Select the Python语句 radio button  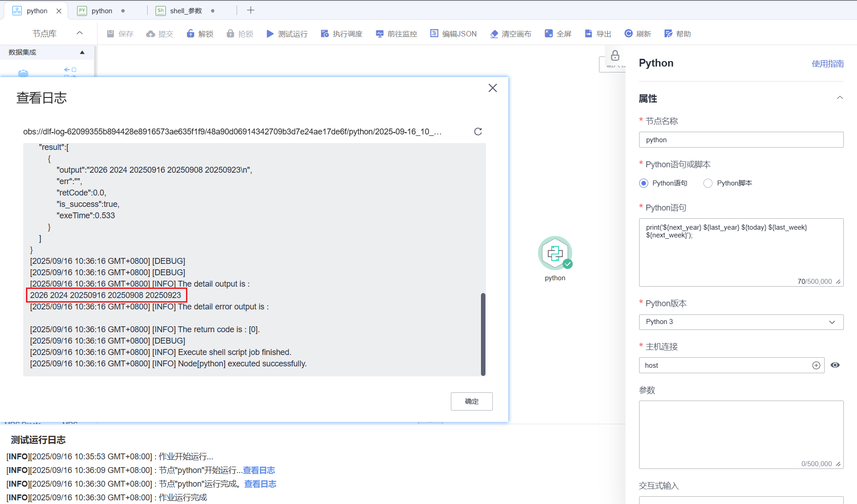[644, 183]
